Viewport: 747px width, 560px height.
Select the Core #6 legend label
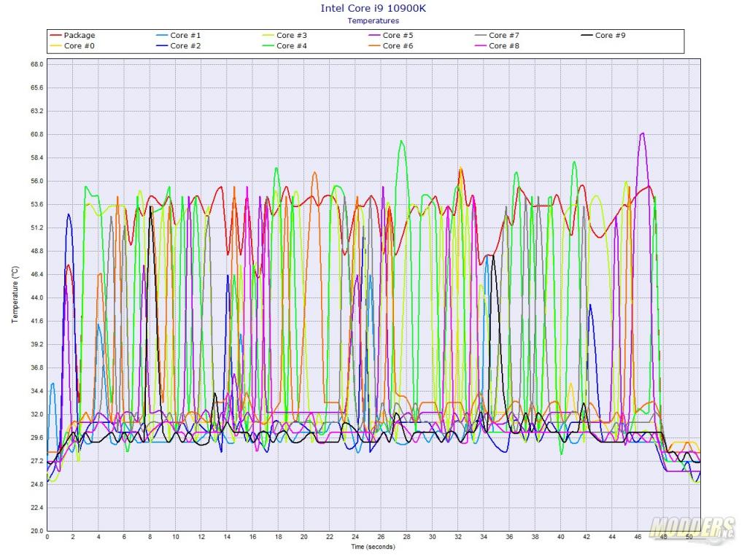point(398,46)
